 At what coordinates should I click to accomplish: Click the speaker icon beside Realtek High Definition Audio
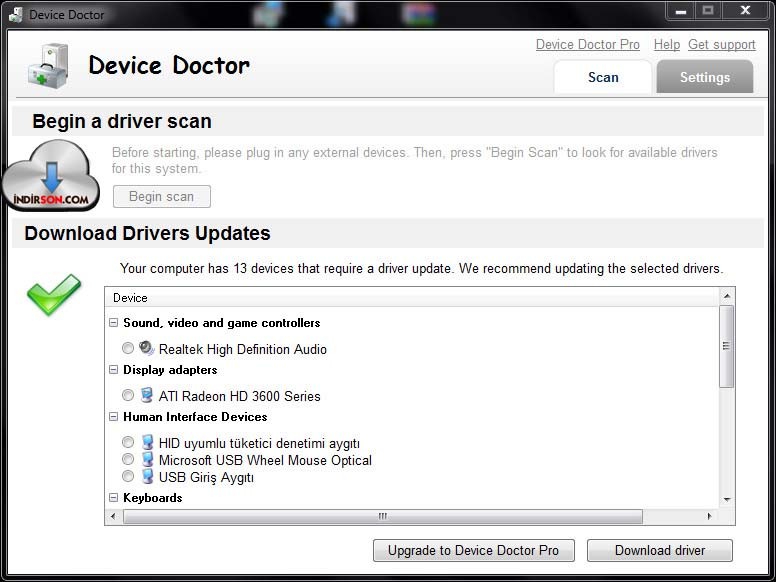tap(146, 348)
